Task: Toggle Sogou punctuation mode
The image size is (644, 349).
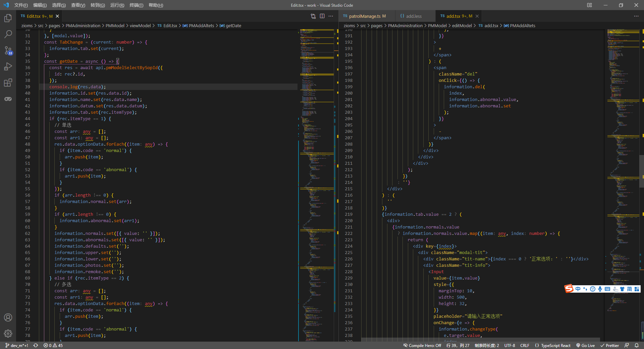Action: pos(585,289)
